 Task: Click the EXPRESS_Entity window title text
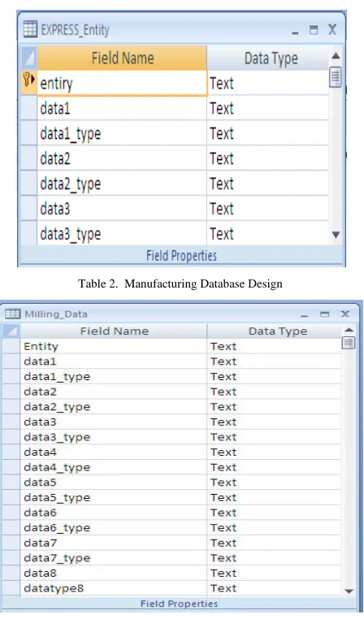75,30
